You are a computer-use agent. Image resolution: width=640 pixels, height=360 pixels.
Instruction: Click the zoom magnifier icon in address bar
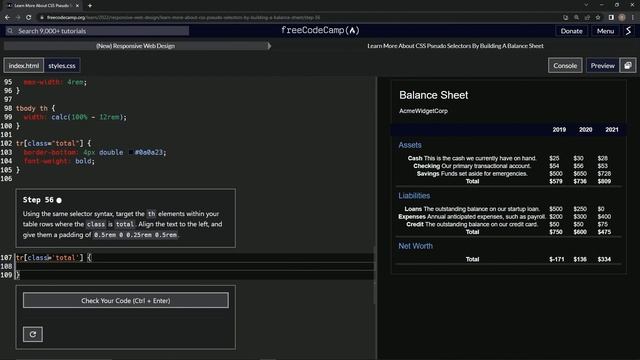[576, 18]
